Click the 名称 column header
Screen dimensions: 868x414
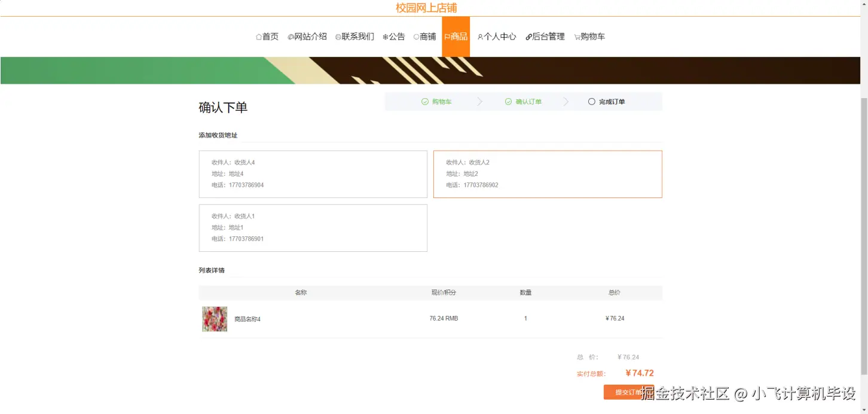301,293
